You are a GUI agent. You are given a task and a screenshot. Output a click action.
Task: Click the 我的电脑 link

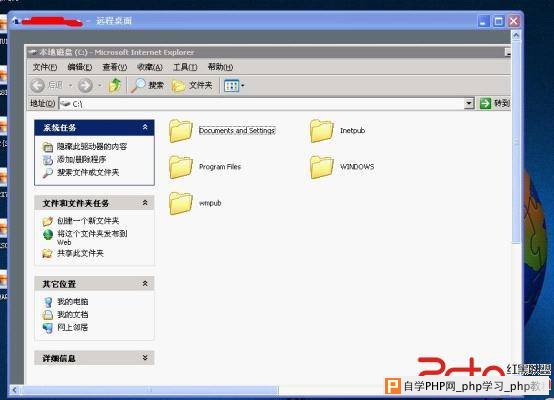pyautogui.click(x=72, y=301)
